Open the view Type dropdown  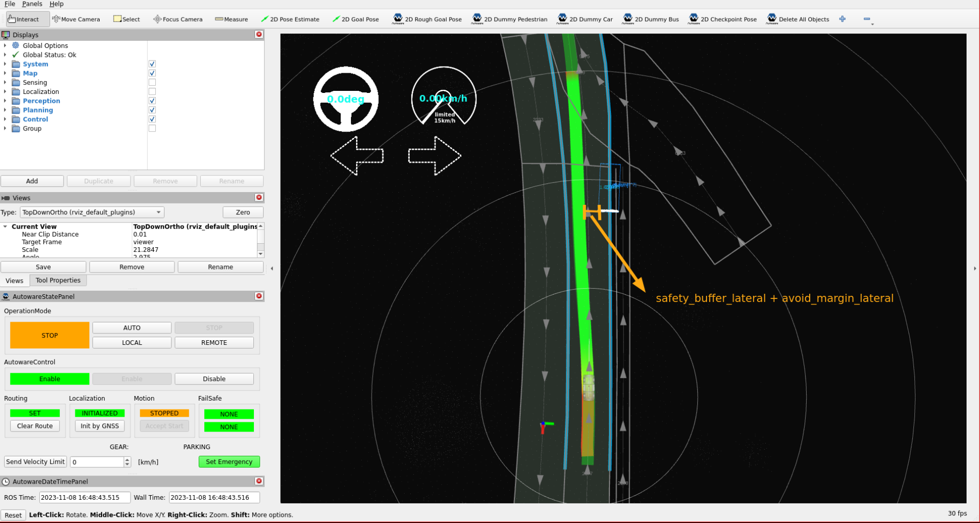point(92,212)
